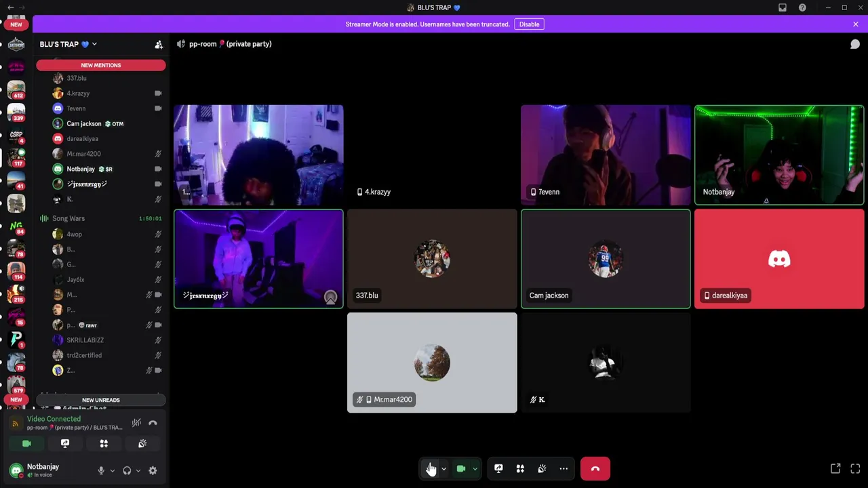Toggle noise suppression in the voice panel
Screen dimensions: 868x488
[136, 423]
